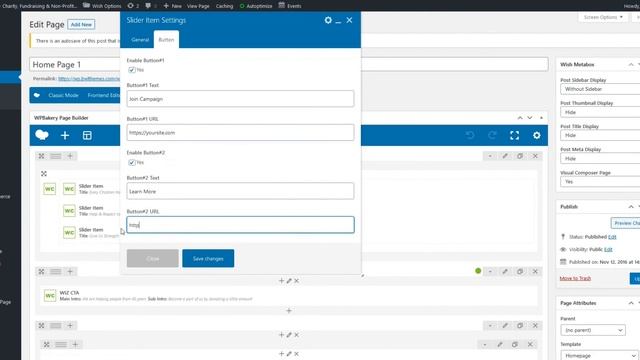Edit the Button#2 Text field
Screen dimensions: 640x360
240,191
